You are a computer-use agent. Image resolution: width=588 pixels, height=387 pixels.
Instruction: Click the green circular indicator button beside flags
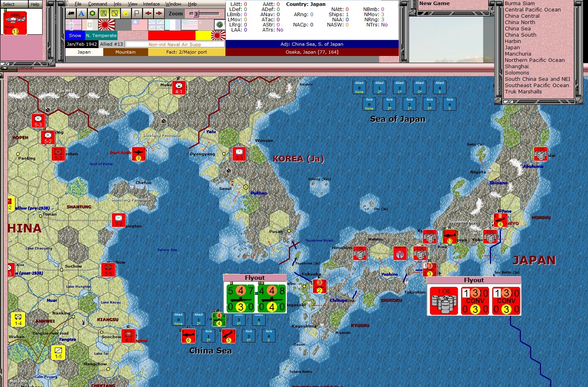click(x=220, y=25)
